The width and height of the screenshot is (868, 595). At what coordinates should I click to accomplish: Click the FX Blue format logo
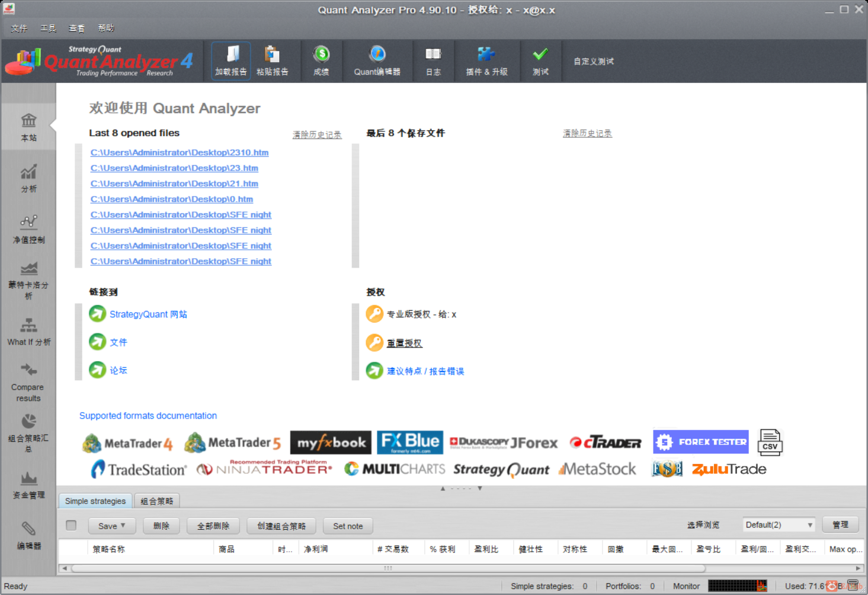pyautogui.click(x=410, y=442)
